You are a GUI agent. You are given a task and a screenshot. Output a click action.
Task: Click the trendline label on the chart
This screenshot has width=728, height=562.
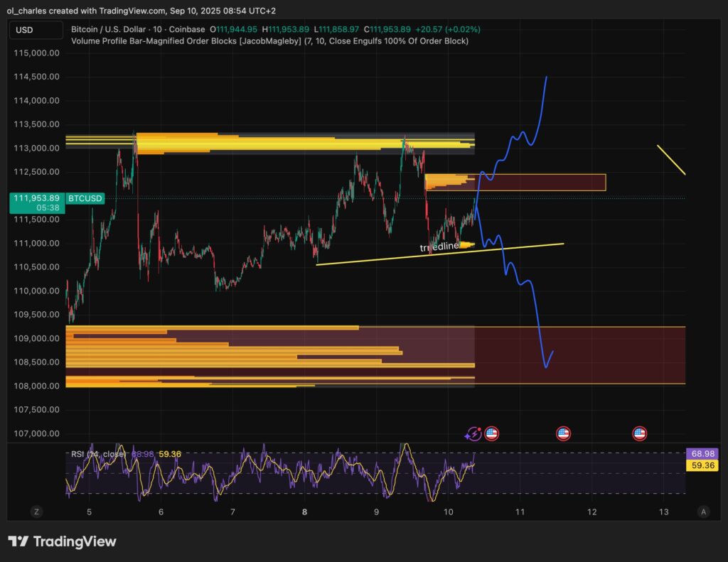point(439,246)
